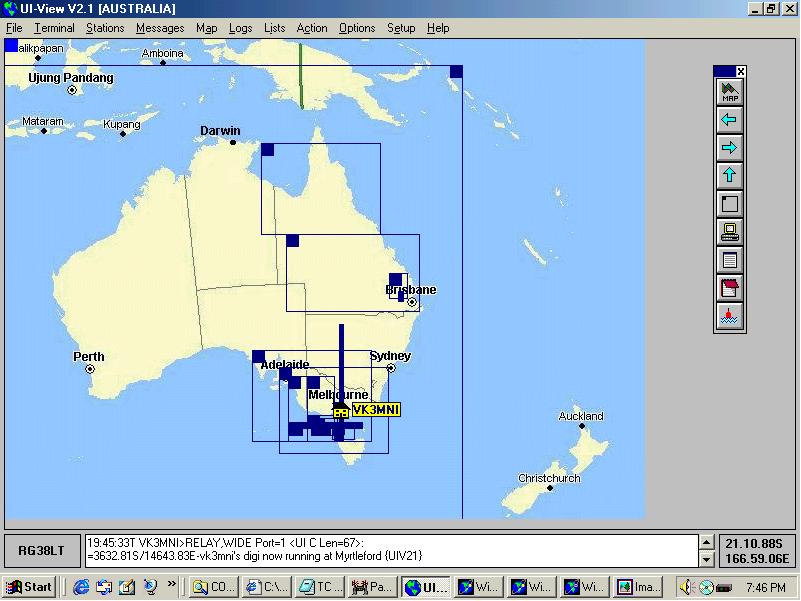801x601 pixels.
Task: Click the Internet Explorer quick launch icon
Action: pos(81,587)
